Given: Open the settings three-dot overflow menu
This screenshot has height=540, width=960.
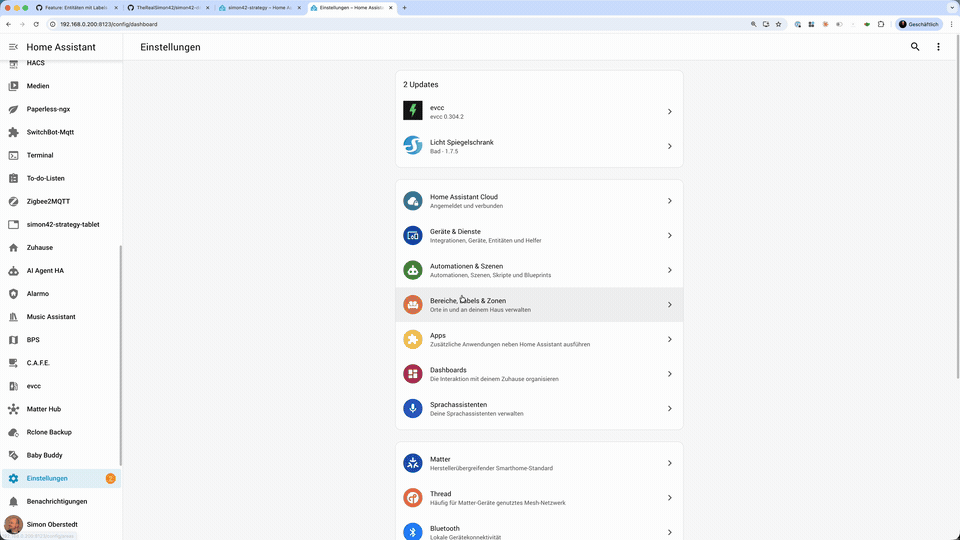Looking at the screenshot, I should tap(938, 47).
